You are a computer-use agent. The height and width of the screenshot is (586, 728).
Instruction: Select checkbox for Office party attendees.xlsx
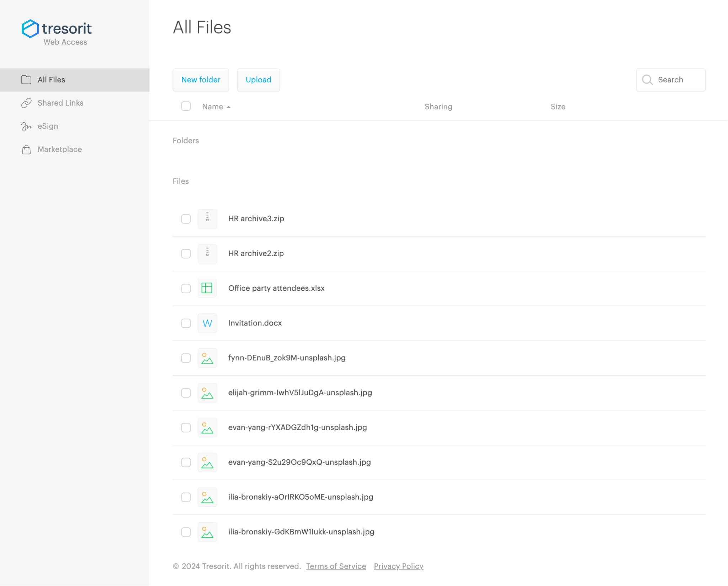click(x=186, y=289)
